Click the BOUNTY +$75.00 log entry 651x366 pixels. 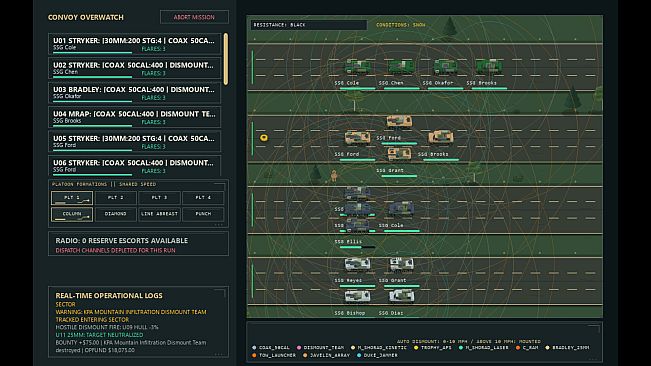click(x=131, y=346)
